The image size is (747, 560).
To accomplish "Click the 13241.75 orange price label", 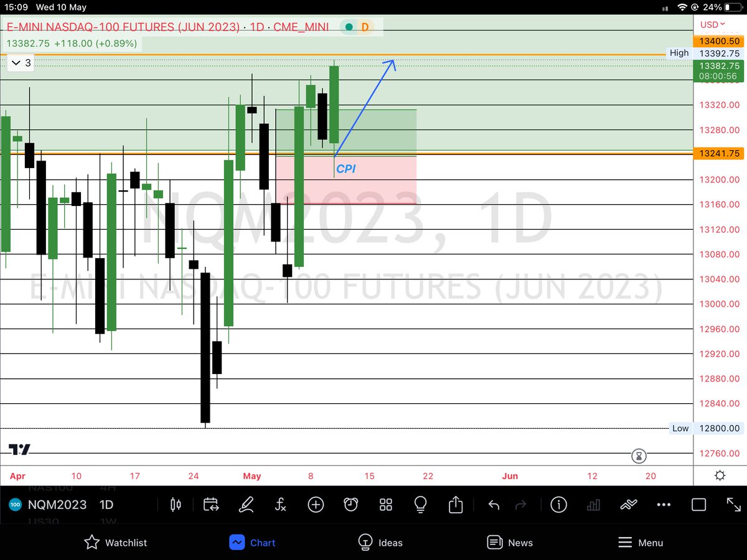I will (x=719, y=153).
